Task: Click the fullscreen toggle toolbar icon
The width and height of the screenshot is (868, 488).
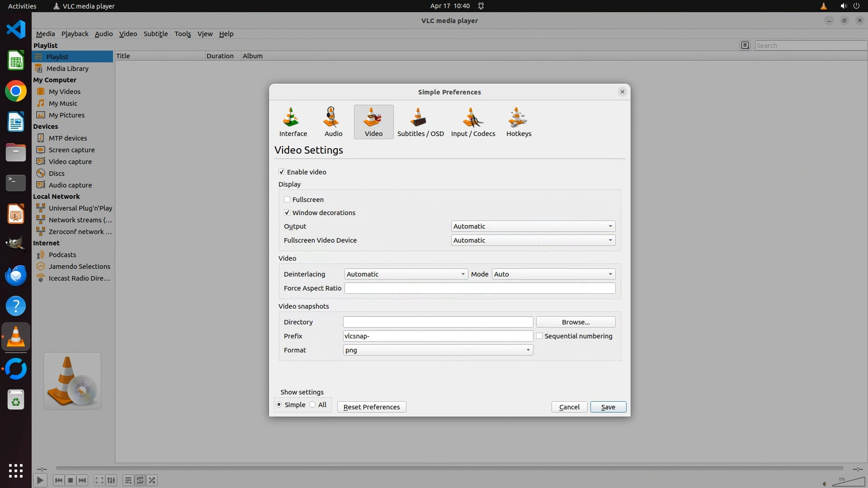Action: (x=99, y=480)
